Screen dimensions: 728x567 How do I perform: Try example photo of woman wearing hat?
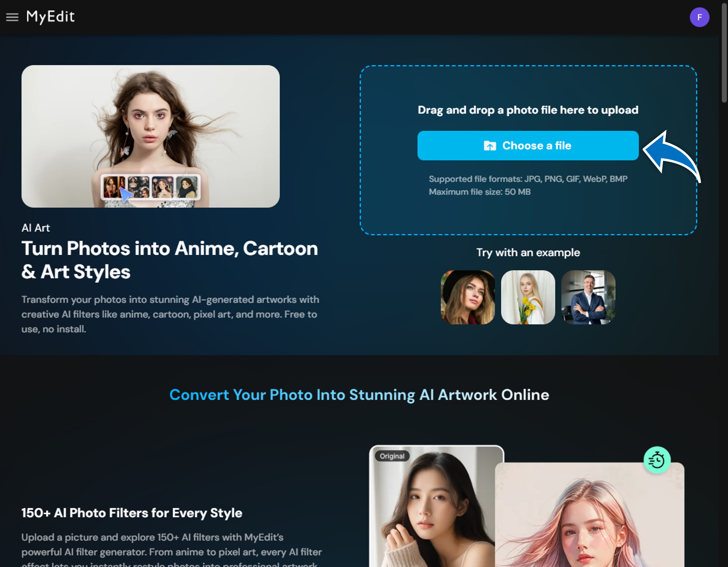[468, 298]
